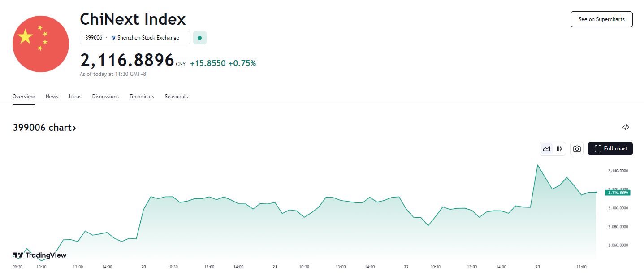
Task: Open the Full chart view
Action: click(x=610, y=149)
